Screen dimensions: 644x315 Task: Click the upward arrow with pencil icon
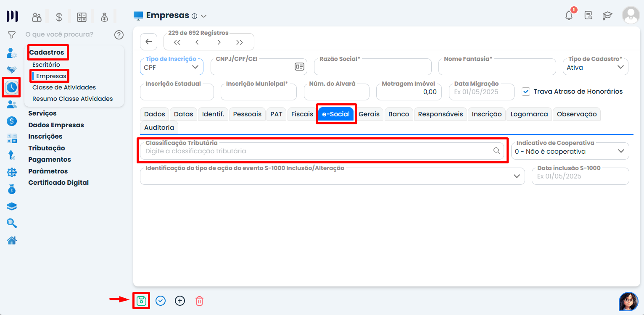click(x=12, y=155)
